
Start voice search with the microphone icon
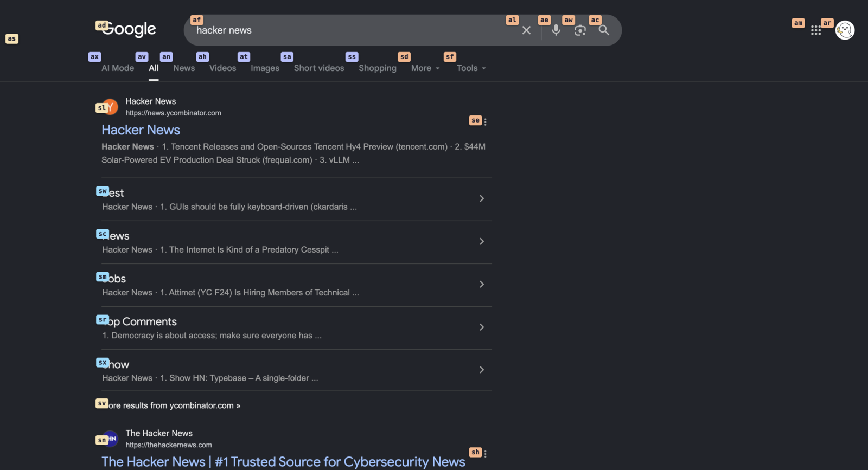(x=556, y=30)
